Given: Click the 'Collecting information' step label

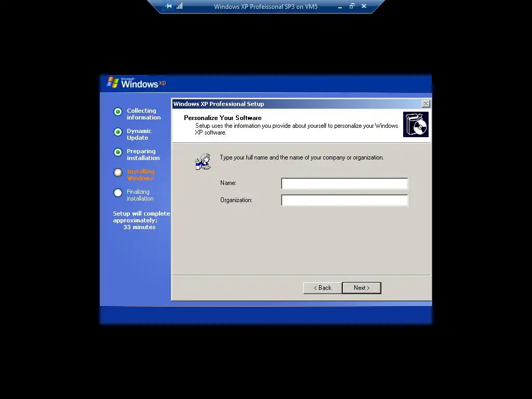Looking at the screenshot, I should (143, 114).
